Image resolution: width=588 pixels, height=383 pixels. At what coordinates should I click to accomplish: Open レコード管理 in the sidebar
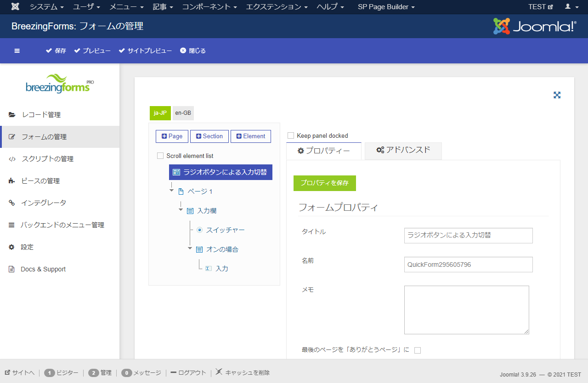(41, 115)
